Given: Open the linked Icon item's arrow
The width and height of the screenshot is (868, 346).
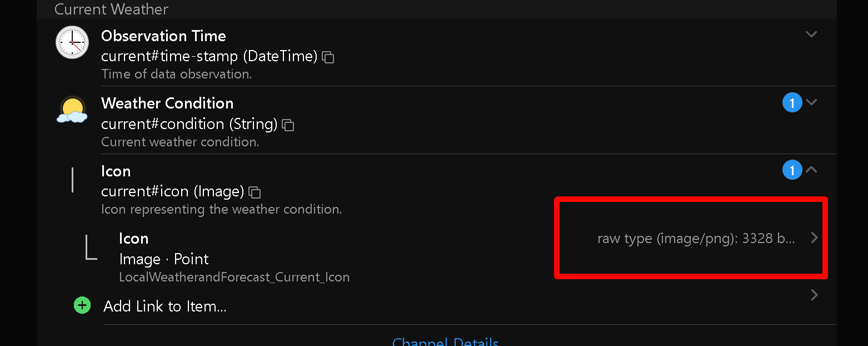Looking at the screenshot, I should [814, 238].
